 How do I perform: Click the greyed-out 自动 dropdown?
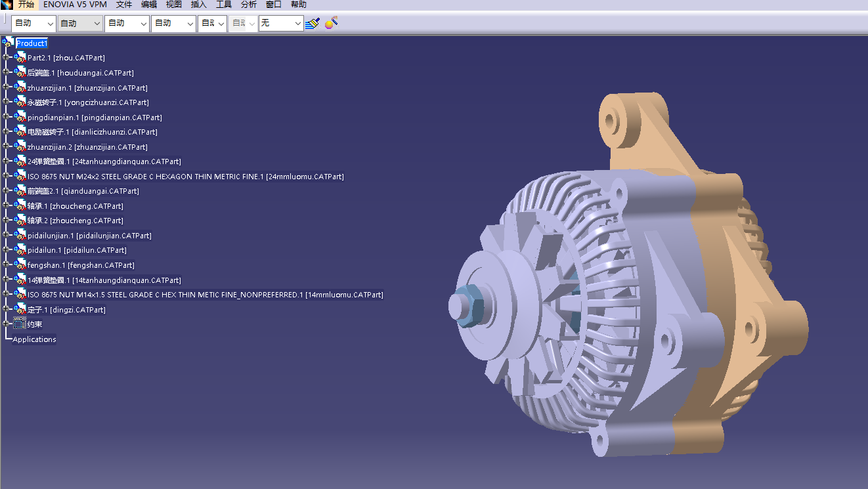click(242, 23)
